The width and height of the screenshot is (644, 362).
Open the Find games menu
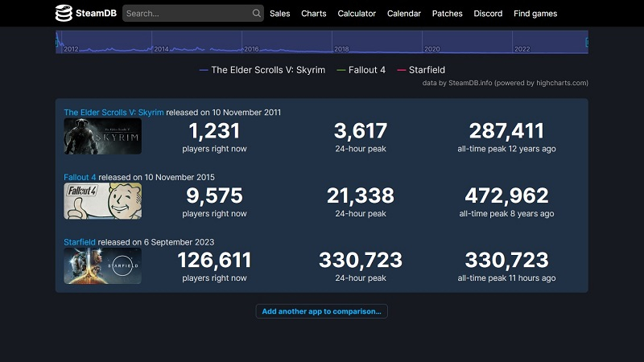pos(535,14)
